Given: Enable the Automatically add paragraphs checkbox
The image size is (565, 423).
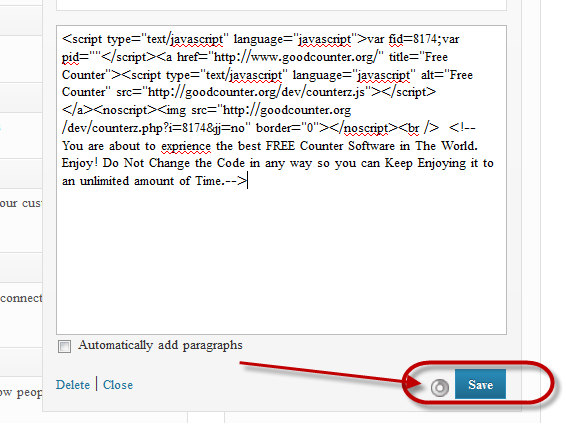Looking at the screenshot, I should [64, 346].
